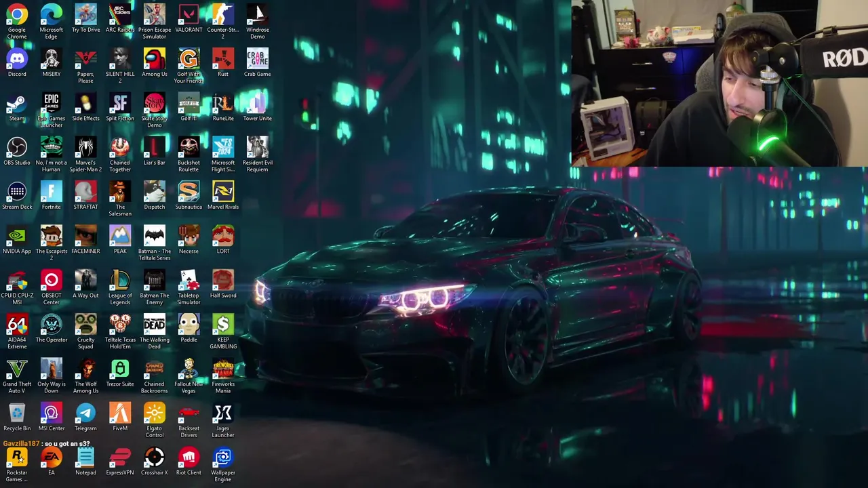868x488 pixels.
Task: Open the Riot Client shortcut
Action: click(189, 457)
